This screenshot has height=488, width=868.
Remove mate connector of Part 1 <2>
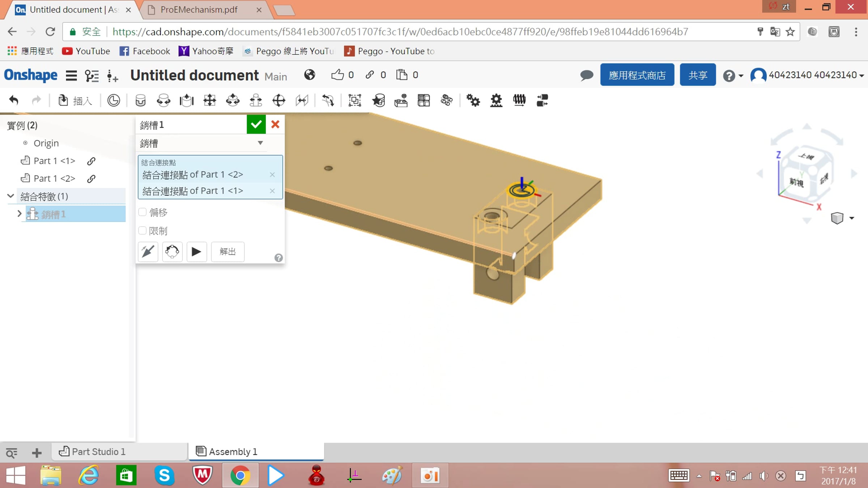[x=272, y=175]
